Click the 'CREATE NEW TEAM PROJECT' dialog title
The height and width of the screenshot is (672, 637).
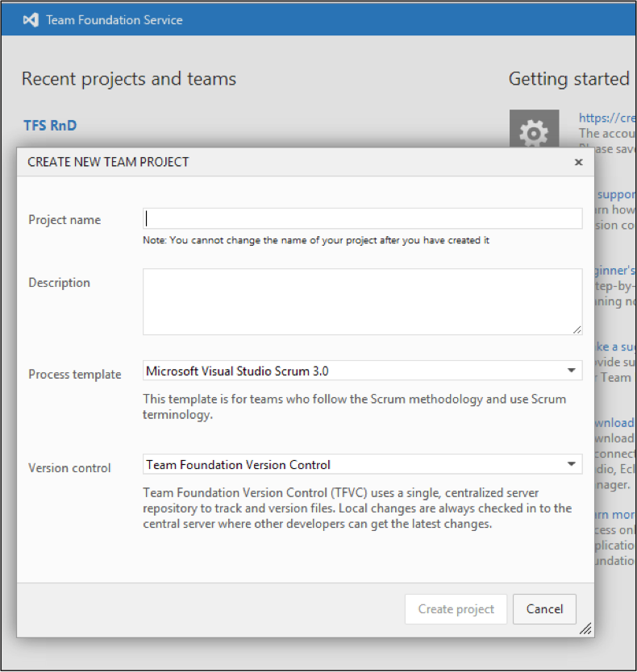(x=108, y=162)
